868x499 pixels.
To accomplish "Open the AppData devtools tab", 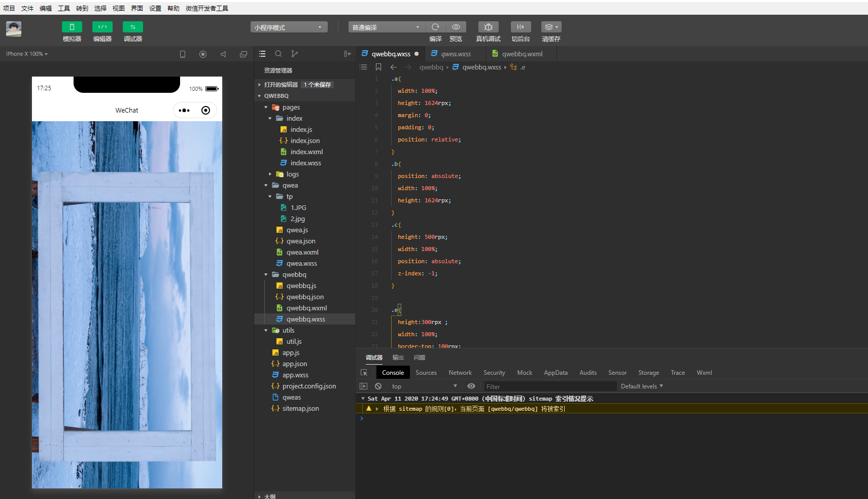I will tap(555, 372).
